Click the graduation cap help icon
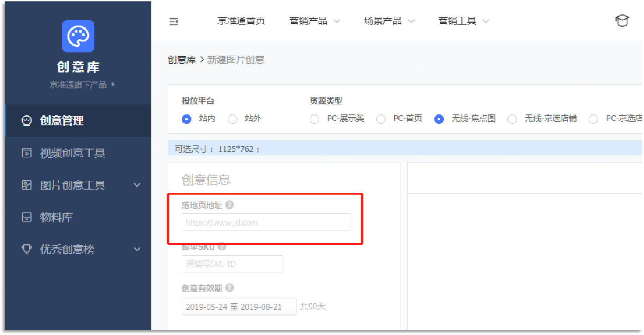 (x=622, y=21)
